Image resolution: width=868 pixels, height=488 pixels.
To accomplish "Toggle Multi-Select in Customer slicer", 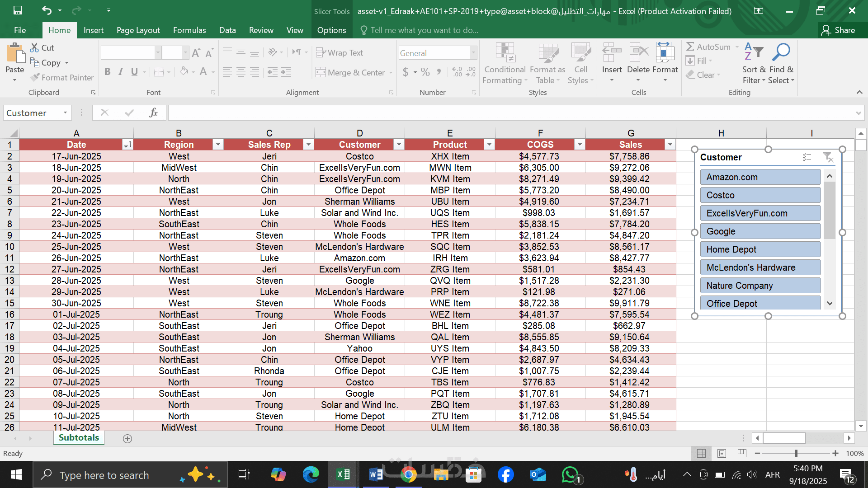I will (807, 157).
